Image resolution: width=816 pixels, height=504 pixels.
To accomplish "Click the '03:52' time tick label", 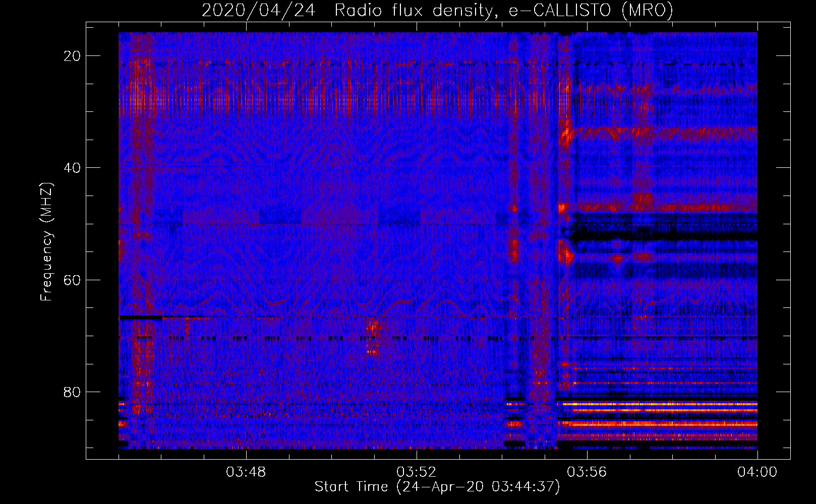I will click(417, 472).
